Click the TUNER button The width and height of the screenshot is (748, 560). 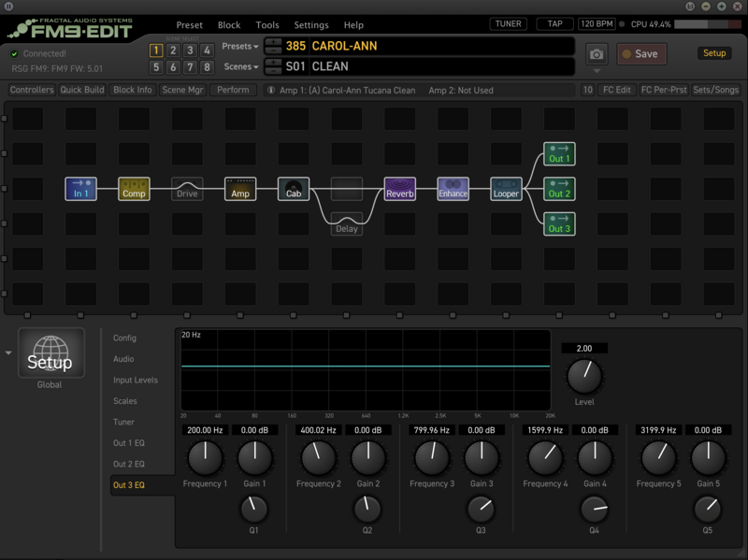coord(508,24)
